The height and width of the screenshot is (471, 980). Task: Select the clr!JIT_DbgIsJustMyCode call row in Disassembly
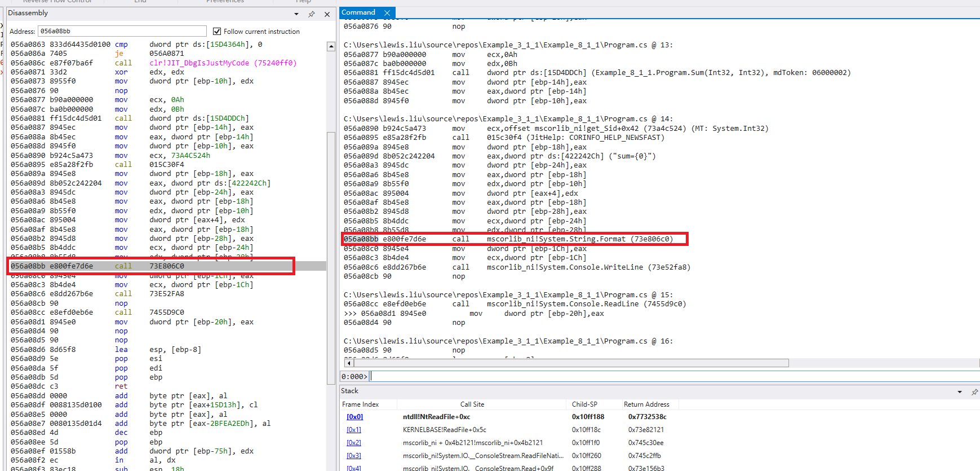point(168,63)
